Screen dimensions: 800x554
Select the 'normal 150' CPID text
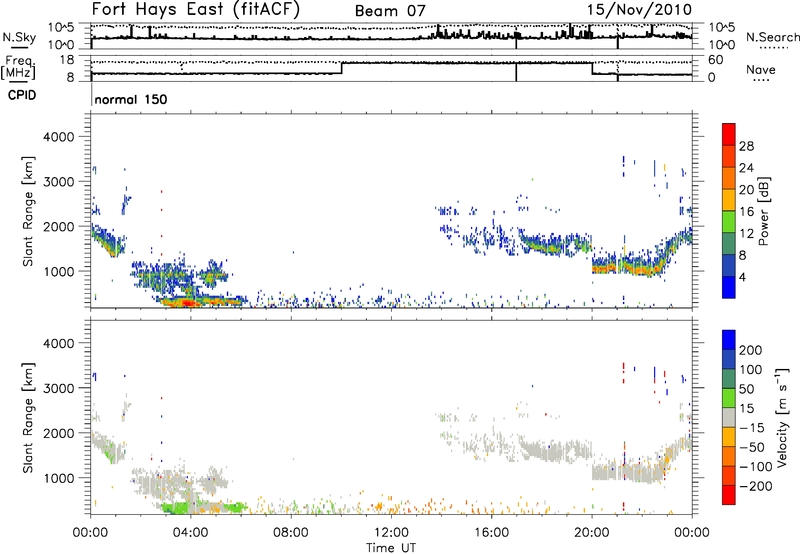(x=131, y=99)
